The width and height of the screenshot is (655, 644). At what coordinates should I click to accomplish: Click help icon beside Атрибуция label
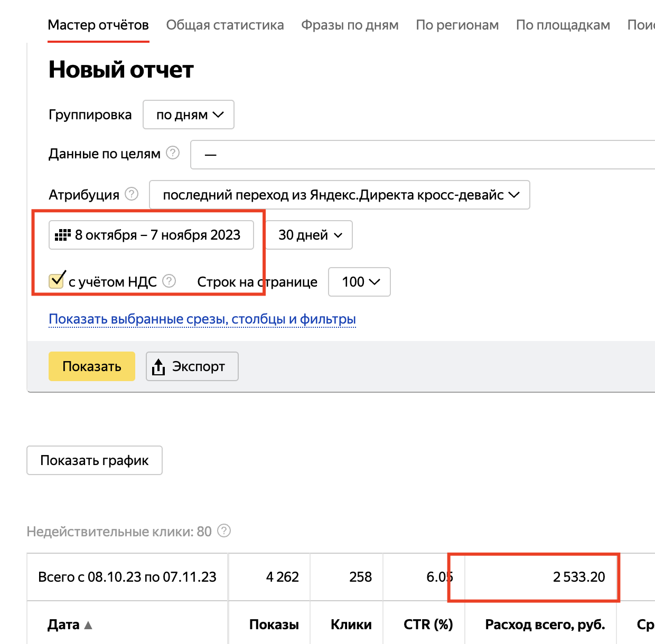click(132, 194)
